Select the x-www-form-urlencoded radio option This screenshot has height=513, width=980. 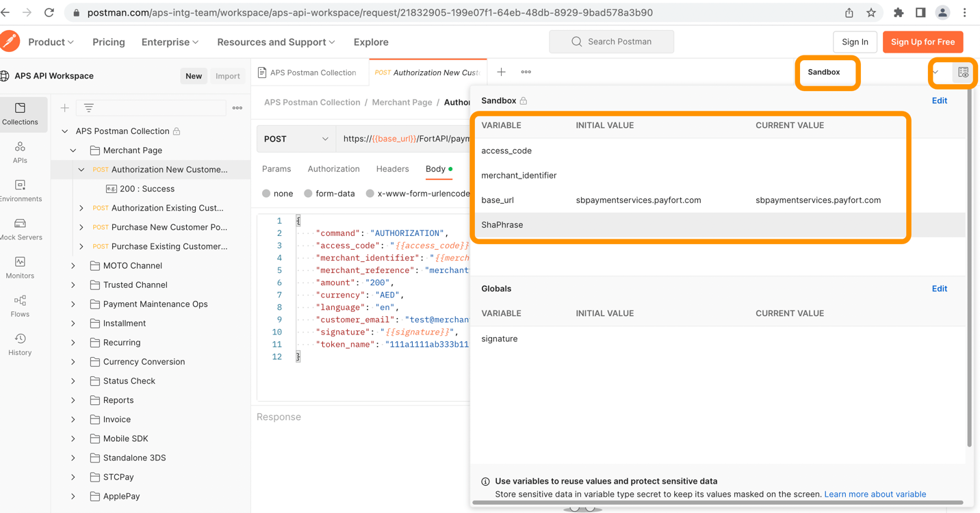coord(370,194)
